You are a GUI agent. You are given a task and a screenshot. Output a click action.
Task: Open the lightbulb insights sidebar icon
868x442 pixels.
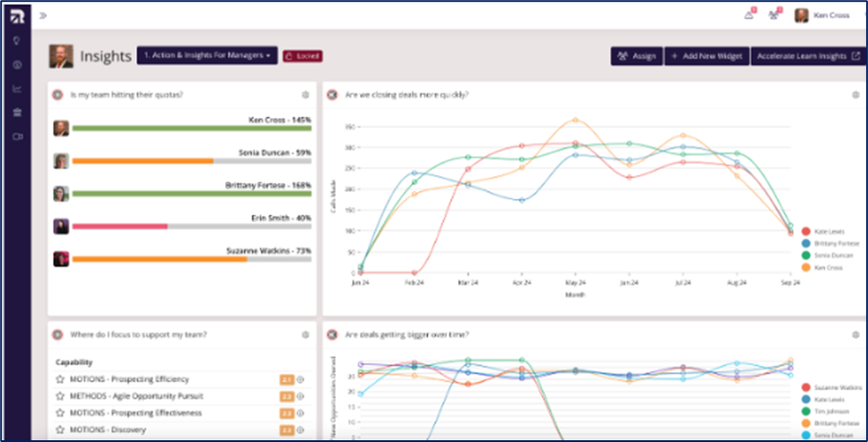click(17, 41)
